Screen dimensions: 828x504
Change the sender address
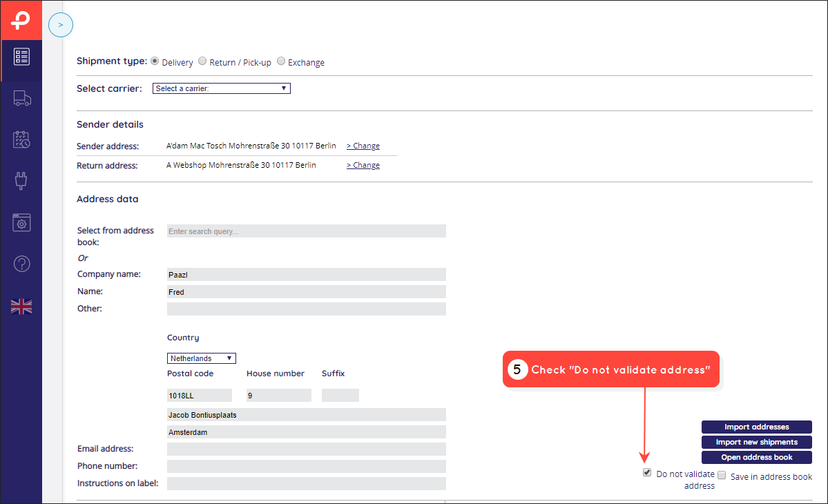pyautogui.click(x=363, y=146)
